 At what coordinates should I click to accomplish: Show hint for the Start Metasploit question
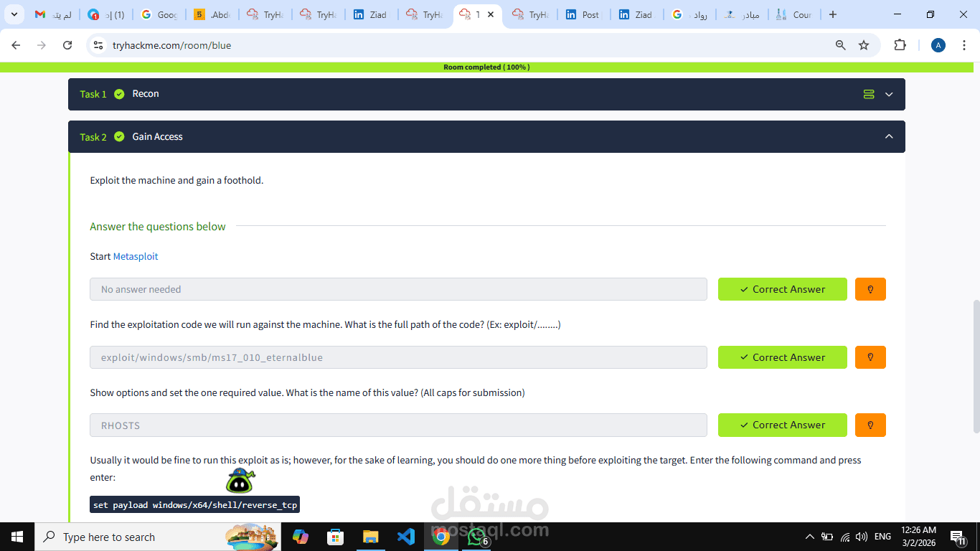tap(870, 289)
